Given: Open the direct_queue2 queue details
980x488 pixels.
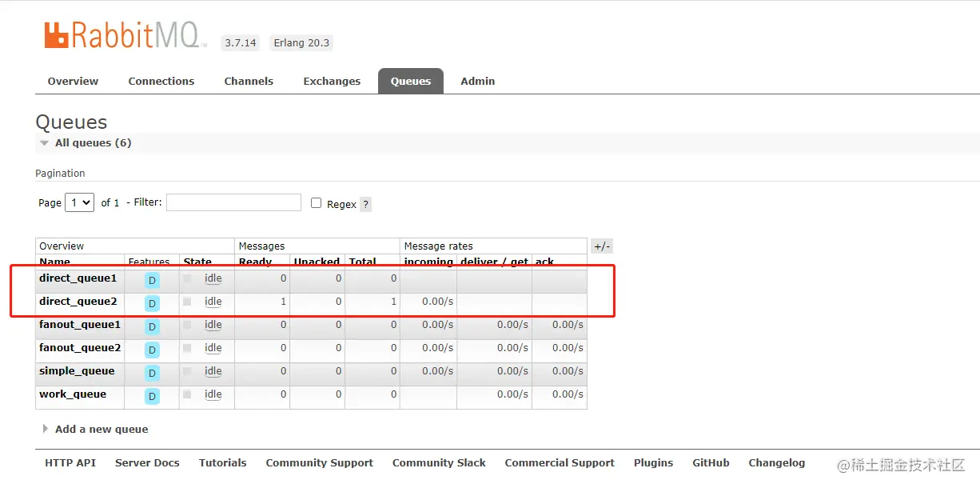Looking at the screenshot, I should 78,302.
